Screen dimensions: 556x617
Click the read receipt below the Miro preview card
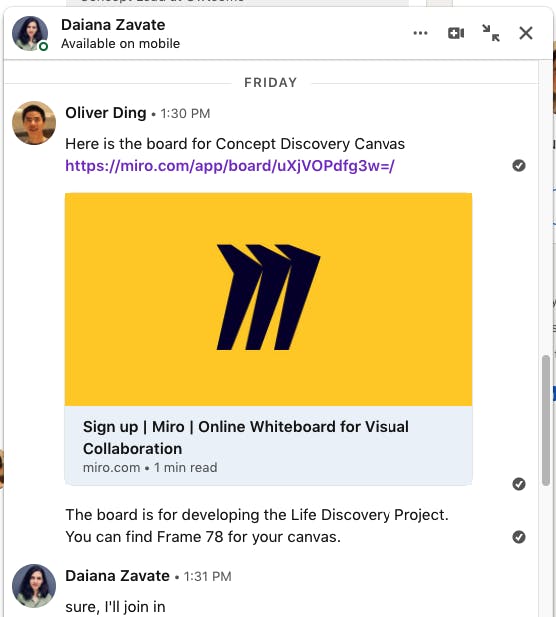pyautogui.click(x=519, y=484)
